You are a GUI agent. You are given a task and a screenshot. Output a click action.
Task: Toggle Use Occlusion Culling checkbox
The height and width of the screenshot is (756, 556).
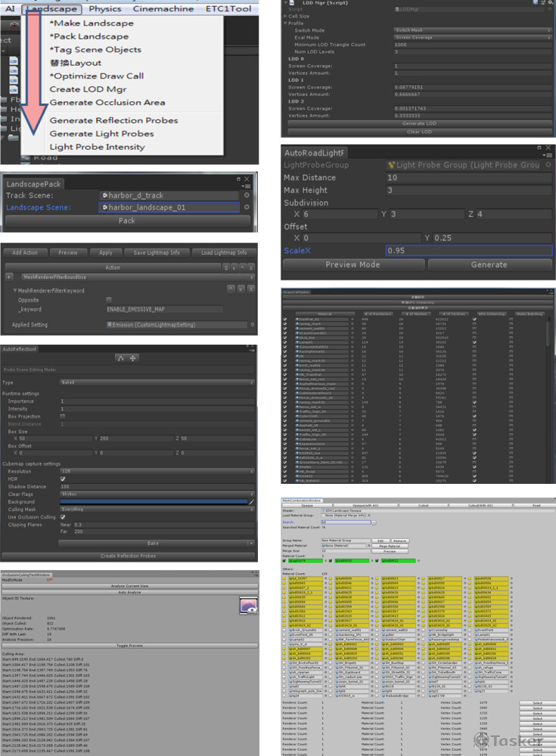[63, 517]
